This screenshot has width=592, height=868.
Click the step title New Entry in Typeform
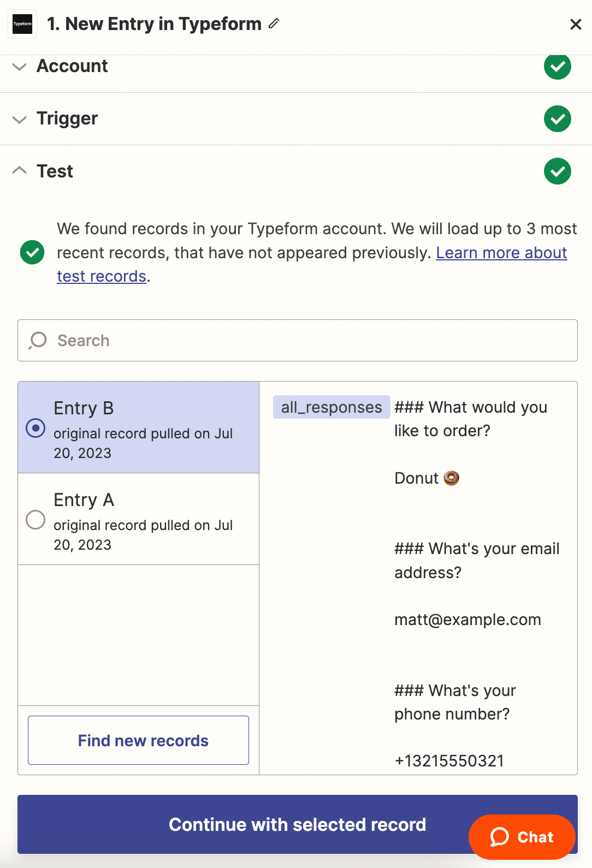click(154, 24)
